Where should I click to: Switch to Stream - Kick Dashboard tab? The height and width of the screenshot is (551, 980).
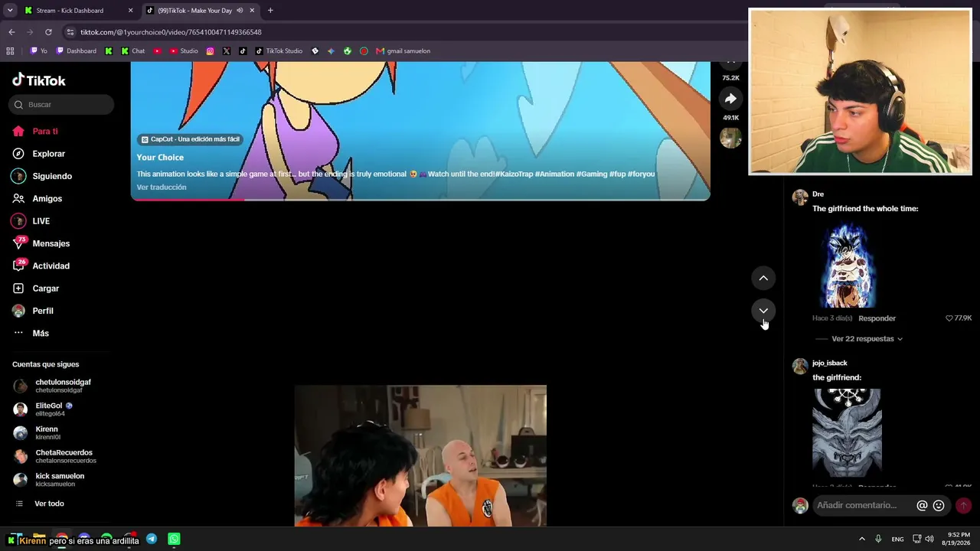coord(79,11)
